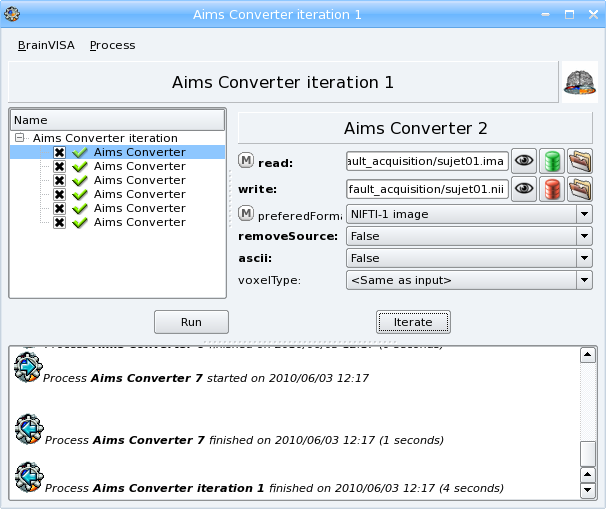
Task: Click the eye viewer icon for write
Action: [524, 188]
